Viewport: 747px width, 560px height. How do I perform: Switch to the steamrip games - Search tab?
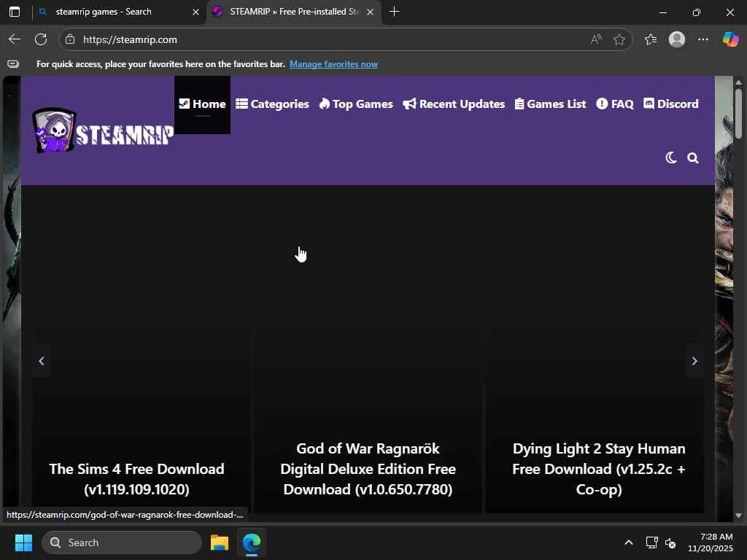pyautogui.click(x=119, y=12)
